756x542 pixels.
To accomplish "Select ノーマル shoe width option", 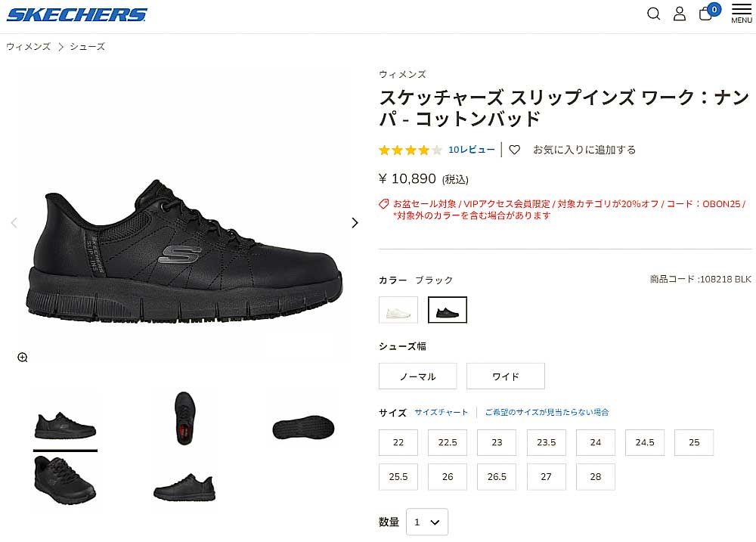I will point(417,376).
